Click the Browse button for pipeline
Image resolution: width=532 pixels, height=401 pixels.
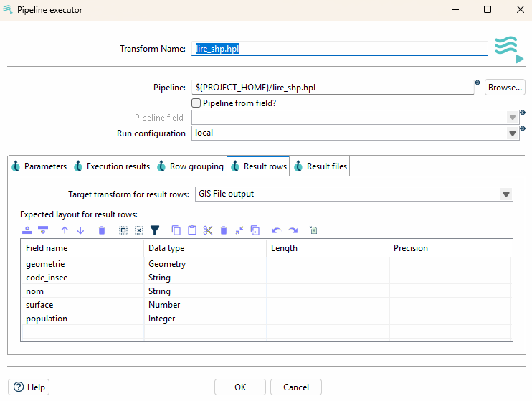tap(505, 88)
